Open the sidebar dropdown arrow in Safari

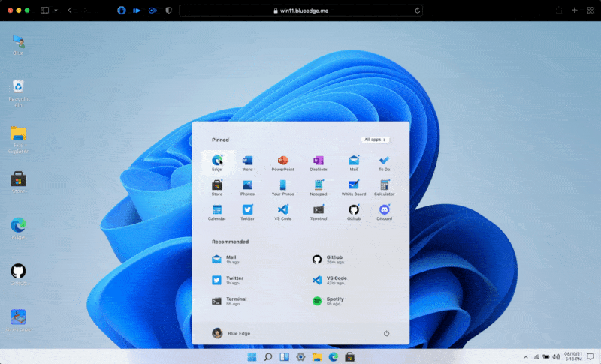pos(56,11)
